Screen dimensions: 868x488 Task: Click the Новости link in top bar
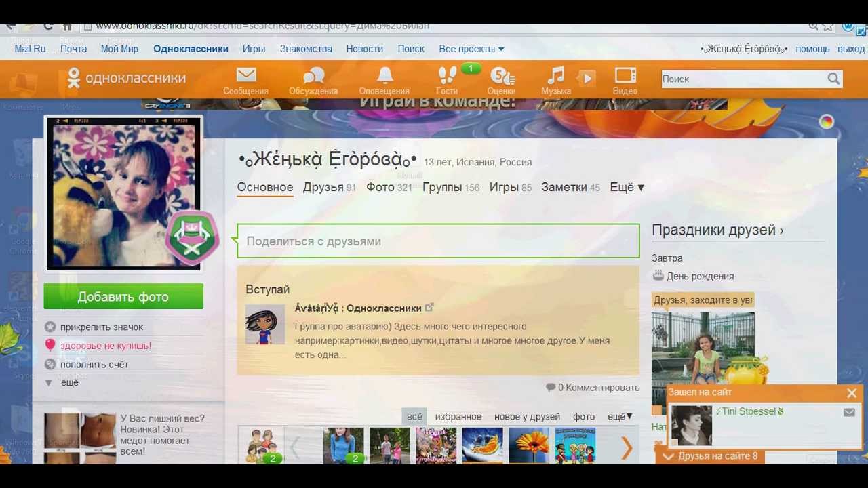(365, 49)
